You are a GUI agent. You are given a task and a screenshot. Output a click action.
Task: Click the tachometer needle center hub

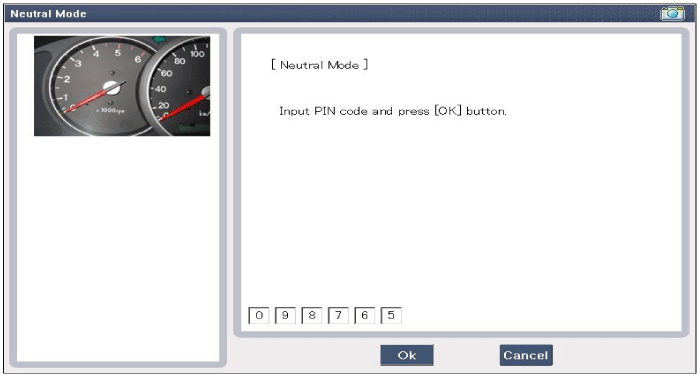[112, 88]
